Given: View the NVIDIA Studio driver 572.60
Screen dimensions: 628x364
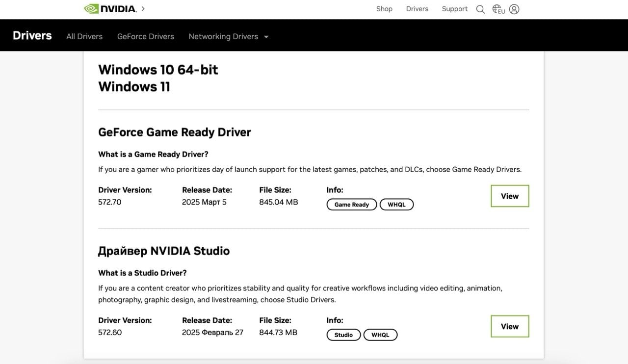Looking at the screenshot, I should coord(510,326).
